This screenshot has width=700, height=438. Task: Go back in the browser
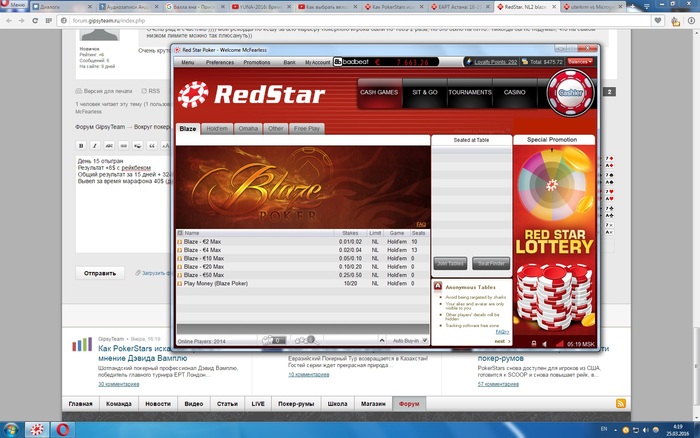[8, 21]
